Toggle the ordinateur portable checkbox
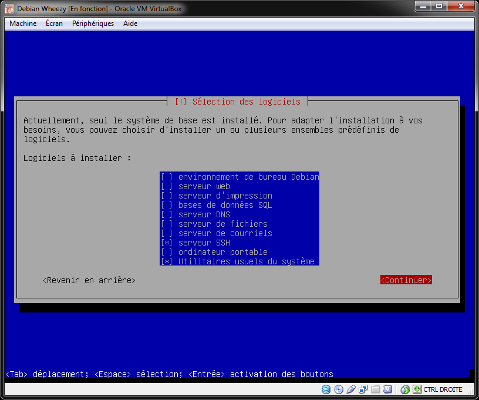Viewport: 479px width, 400px height. click(x=167, y=252)
